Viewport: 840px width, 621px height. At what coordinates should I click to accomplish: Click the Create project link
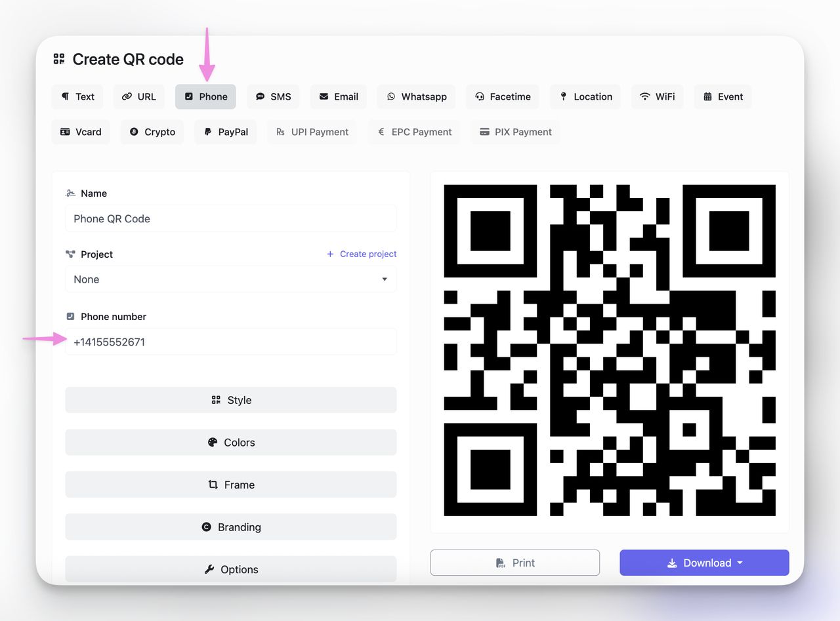[362, 254]
